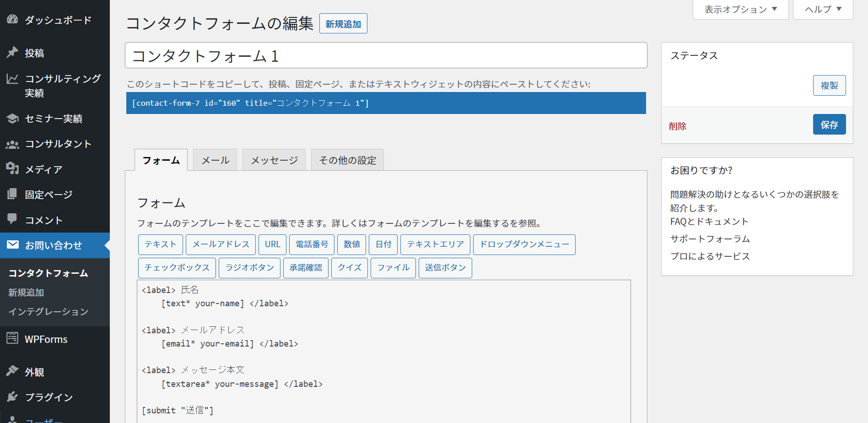The width and height of the screenshot is (868, 423).
Task: Switch to the その他の設定 tab
Action: point(347,160)
